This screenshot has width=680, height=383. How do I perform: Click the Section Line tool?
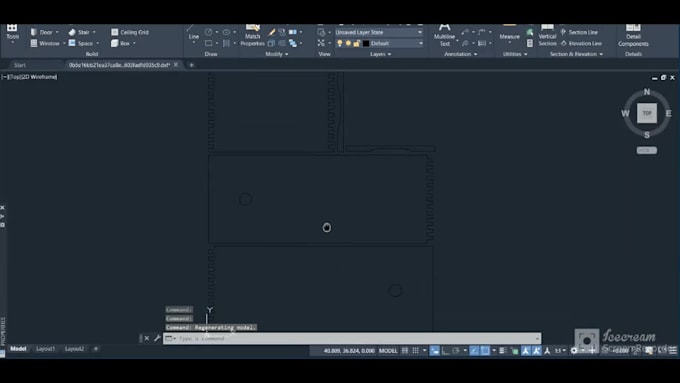tap(579, 32)
